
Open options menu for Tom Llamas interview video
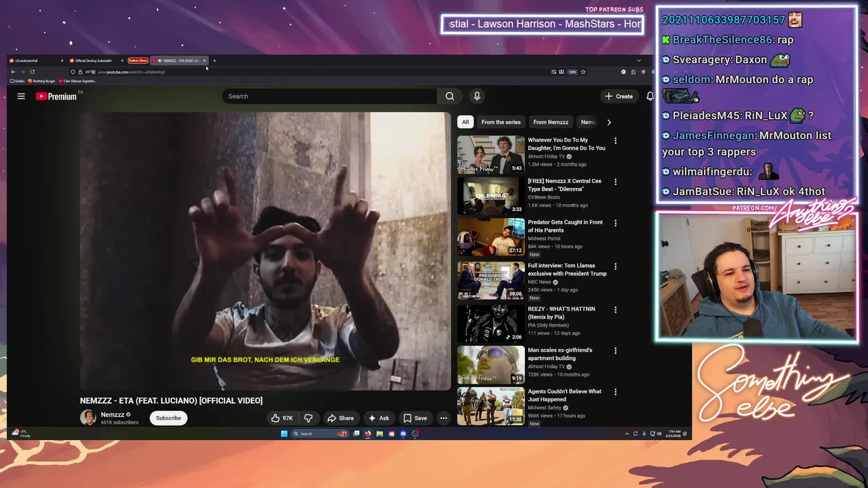[615, 266]
